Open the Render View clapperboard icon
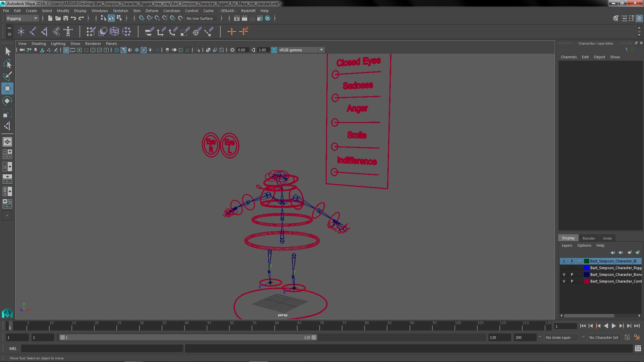Image resolution: width=644 pixels, height=362 pixels. click(x=237, y=18)
